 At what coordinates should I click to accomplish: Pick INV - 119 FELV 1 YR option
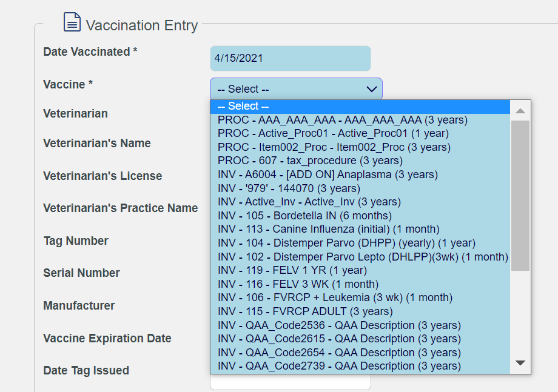point(360,270)
